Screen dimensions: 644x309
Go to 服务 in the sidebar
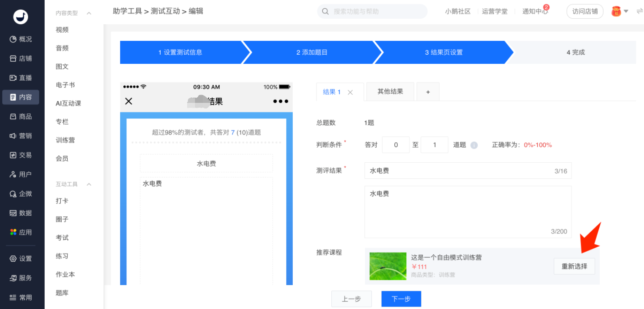(x=21, y=278)
